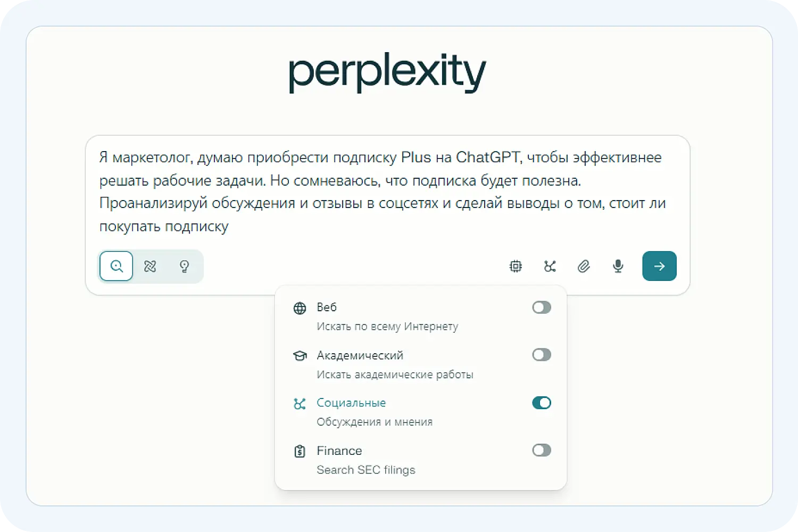
Task: Turn on the Академический source toggle
Action: pyautogui.click(x=541, y=354)
